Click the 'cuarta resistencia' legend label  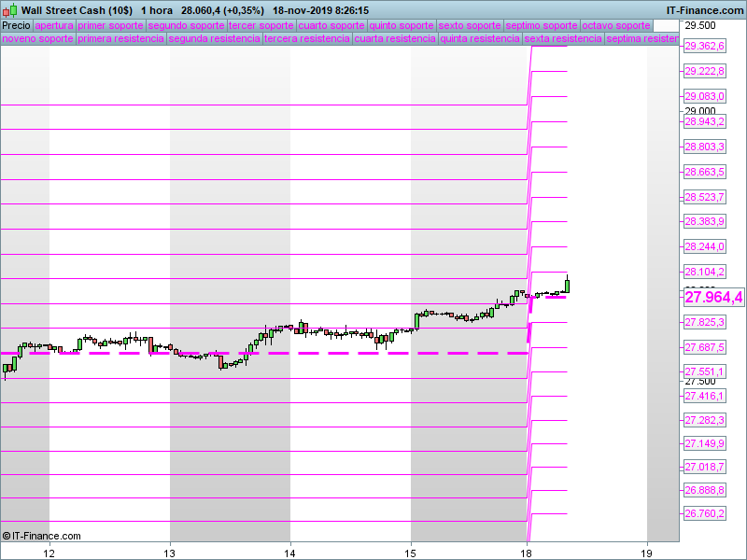click(x=394, y=39)
